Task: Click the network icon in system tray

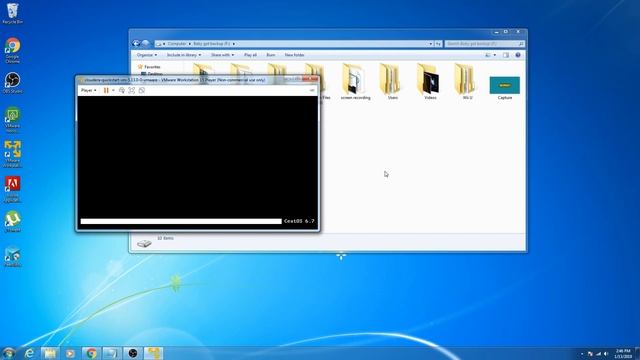Action: pyautogui.click(x=598, y=353)
